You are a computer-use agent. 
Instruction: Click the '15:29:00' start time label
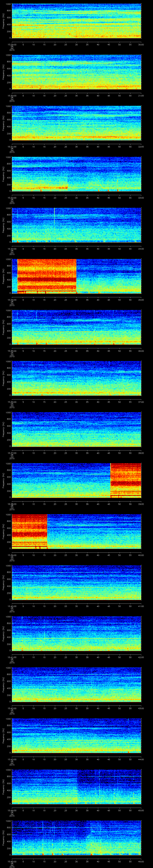point(12,44)
